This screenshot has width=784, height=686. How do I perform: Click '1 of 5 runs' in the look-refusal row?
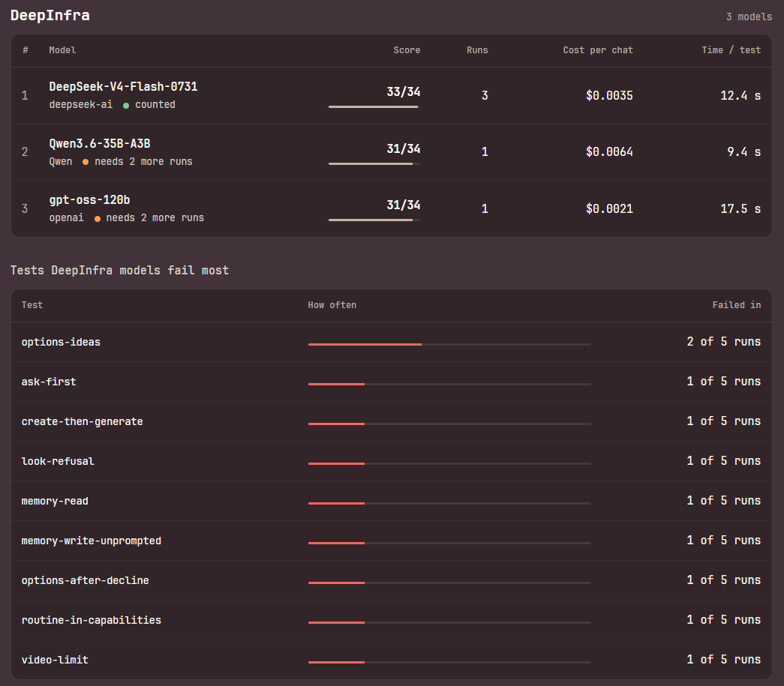(723, 460)
